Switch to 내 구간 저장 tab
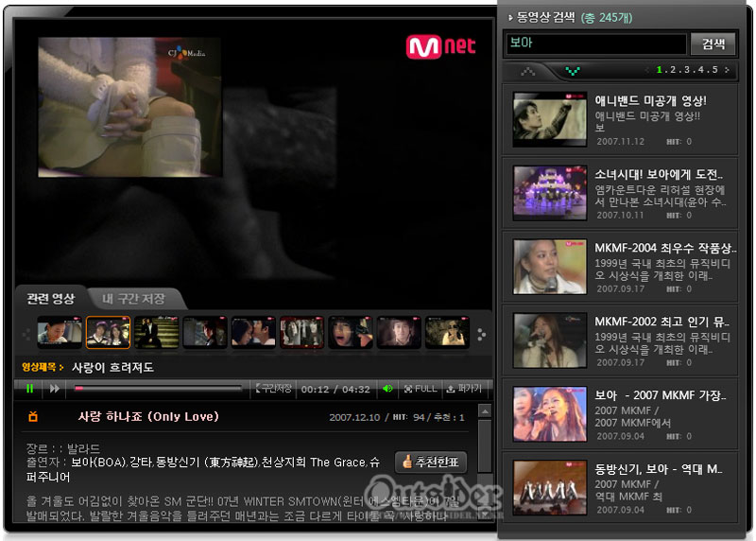The image size is (756, 541). click(x=133, y=299)
